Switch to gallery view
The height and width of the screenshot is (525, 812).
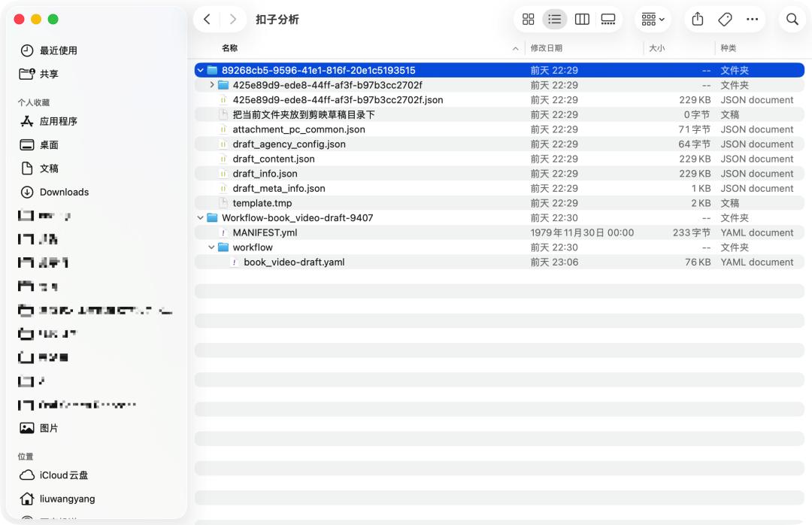[x=609, y=19]
